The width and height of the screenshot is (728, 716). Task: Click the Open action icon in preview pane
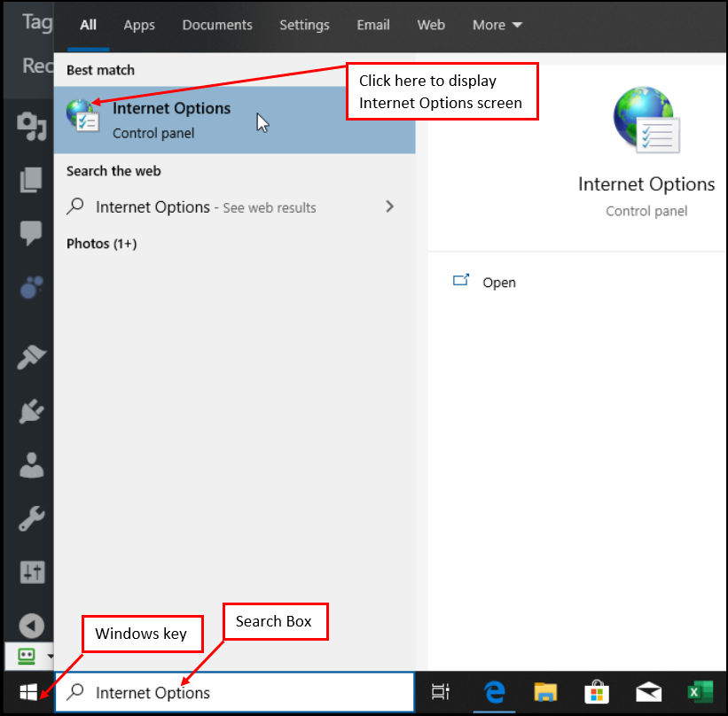(x=461, y=280)
